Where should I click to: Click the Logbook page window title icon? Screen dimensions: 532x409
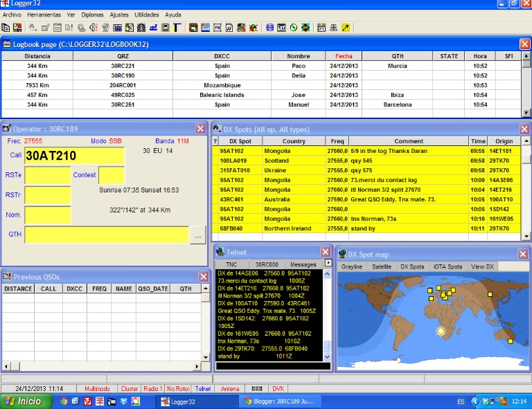[6, 44]
